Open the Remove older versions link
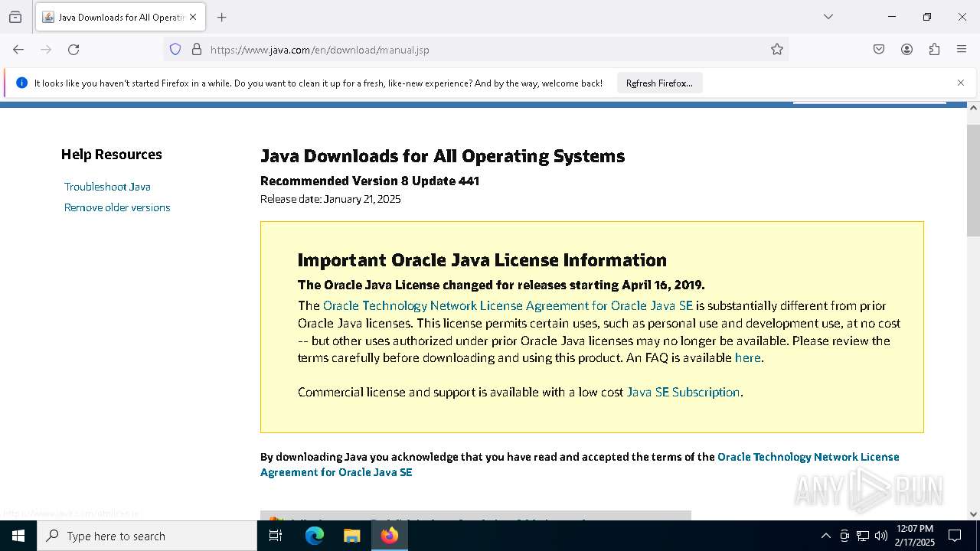This screenshot has width=980, height=551. click(117, 207)
